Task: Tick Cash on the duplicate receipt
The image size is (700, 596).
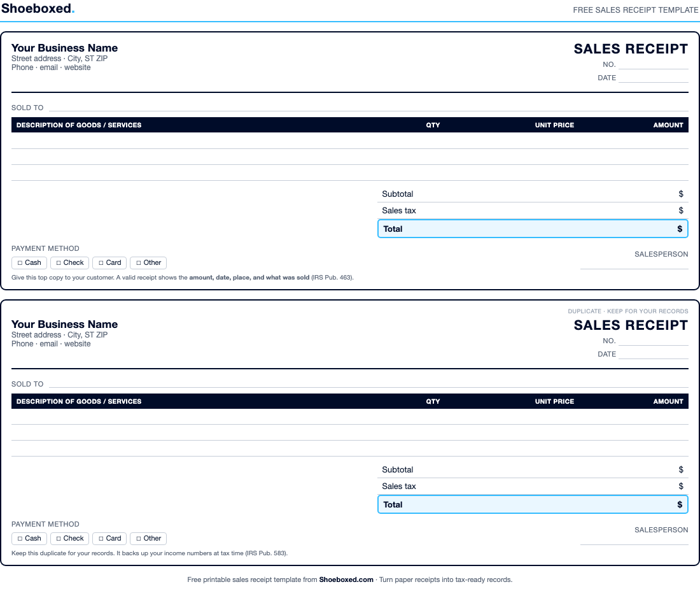Action: [x=29, y=538]
